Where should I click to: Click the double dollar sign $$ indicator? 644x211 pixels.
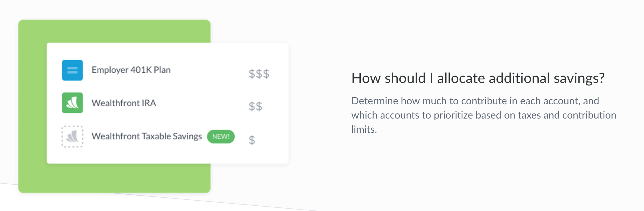pyautogui.click(x=255, y=106)
